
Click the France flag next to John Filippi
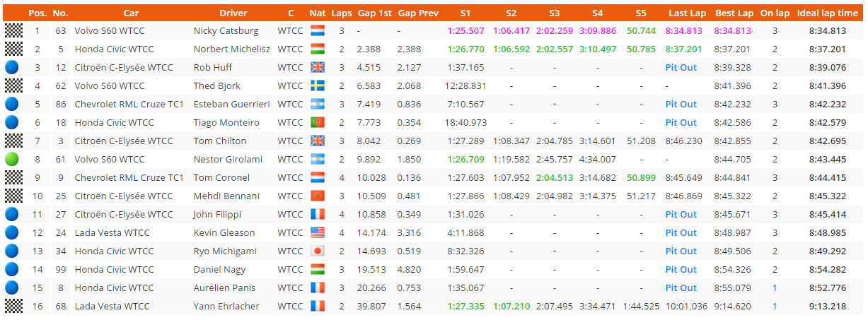pos(318,214)
